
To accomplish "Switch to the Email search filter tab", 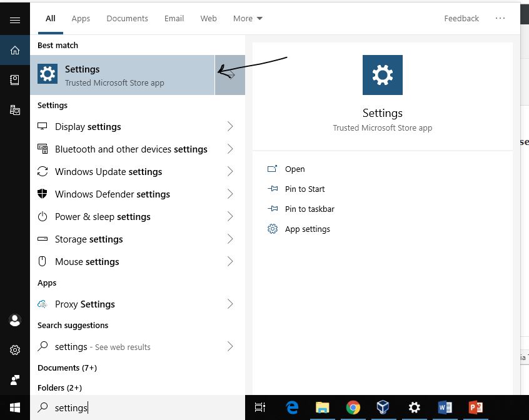I will coord(174,18).
